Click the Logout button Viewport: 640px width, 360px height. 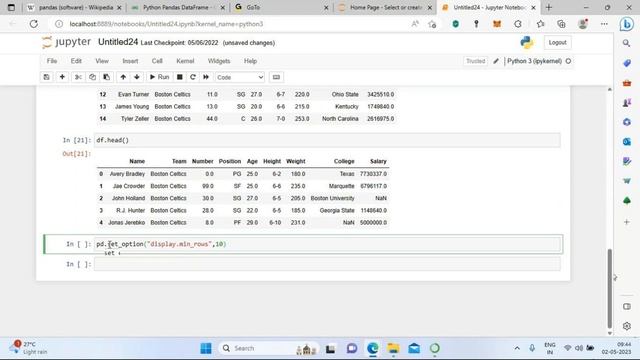pos(557,42)
